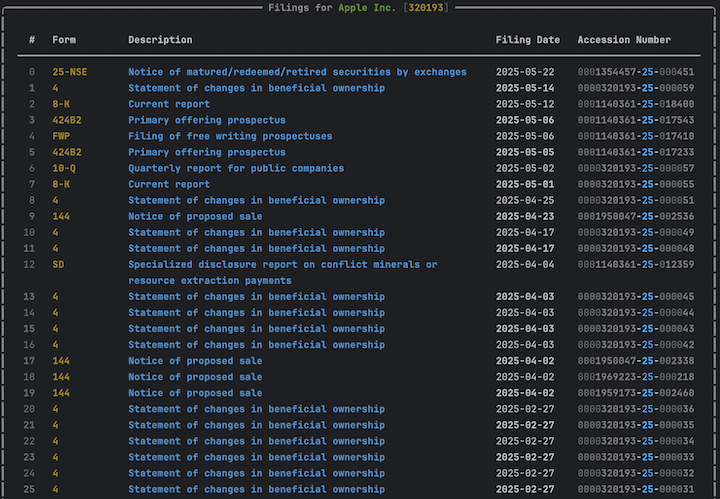Click the 'Description' column header
This screenshot has width=720, height=499.
(x=160, y=40)
